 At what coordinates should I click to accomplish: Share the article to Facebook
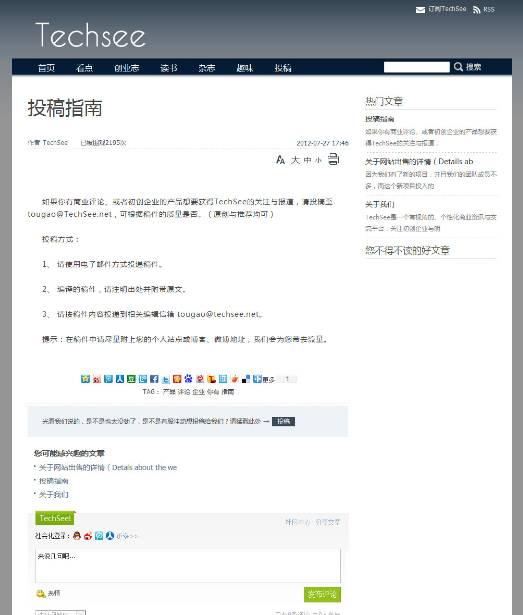[x=154, y=379]
